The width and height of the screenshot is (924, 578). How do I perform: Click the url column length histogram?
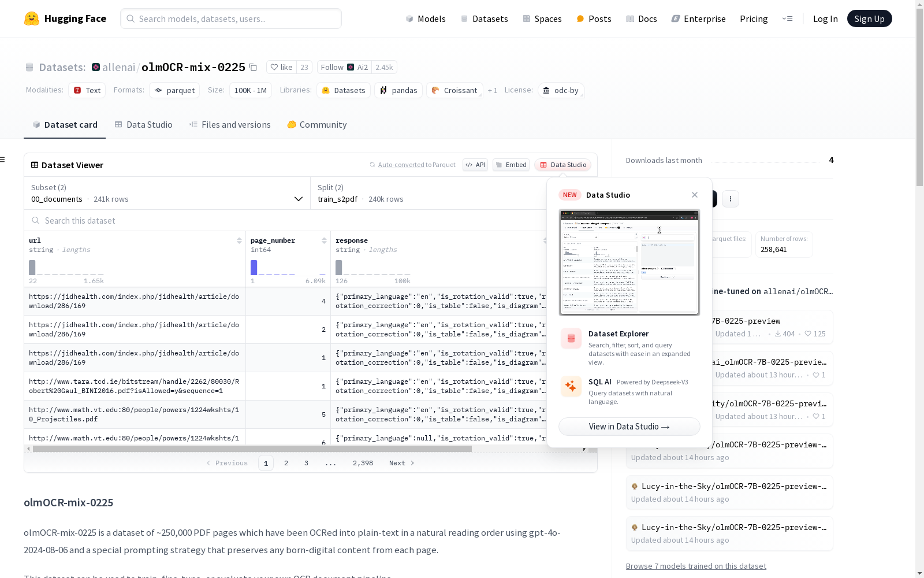pos(66,268)
